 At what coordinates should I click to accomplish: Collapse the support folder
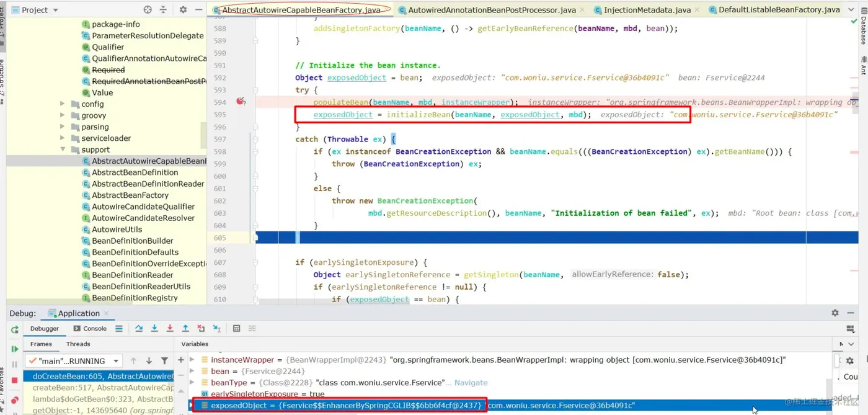(x=63, y=149)
